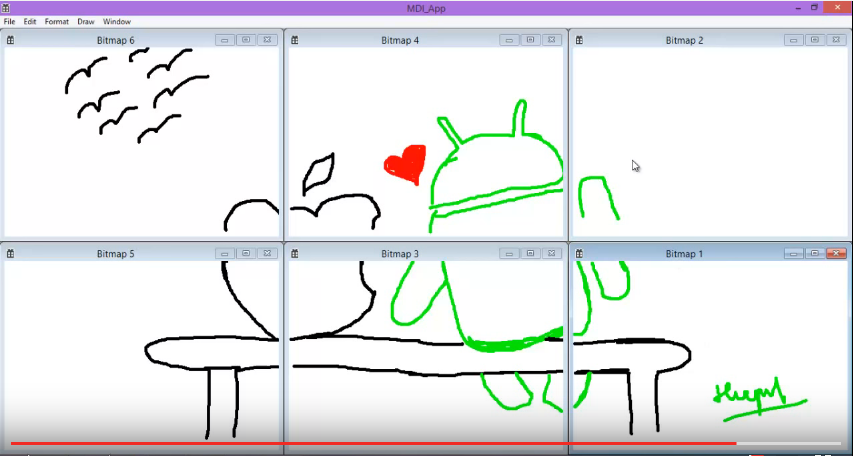Minimize the Bitmap 2 child window
The image size is (853, 456).
coord(794,40)
